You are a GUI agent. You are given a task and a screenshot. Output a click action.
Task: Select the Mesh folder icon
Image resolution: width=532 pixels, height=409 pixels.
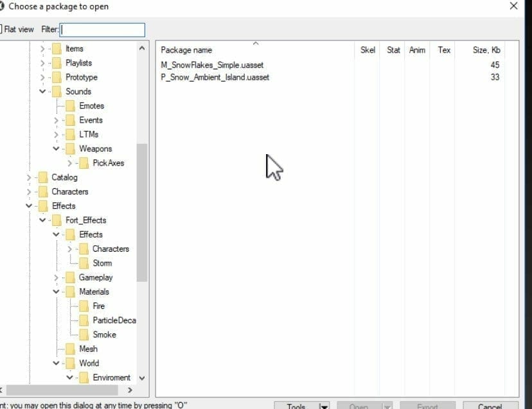tap(70, 349)
